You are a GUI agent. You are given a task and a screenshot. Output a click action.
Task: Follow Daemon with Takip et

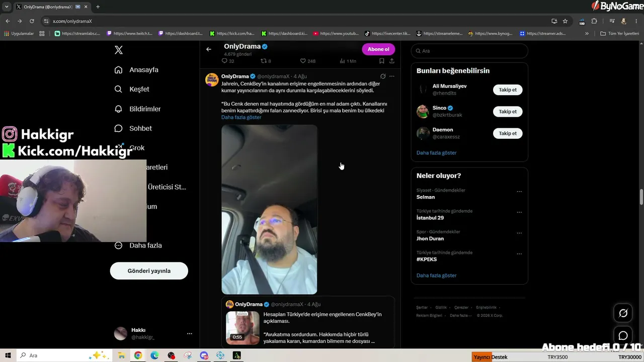point(508,133)
